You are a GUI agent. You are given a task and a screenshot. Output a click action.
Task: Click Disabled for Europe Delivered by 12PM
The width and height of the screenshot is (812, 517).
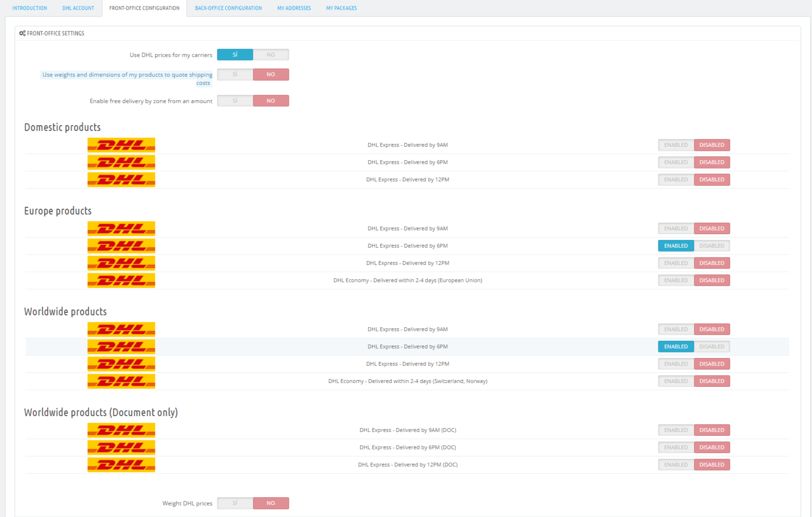[712, 263]
